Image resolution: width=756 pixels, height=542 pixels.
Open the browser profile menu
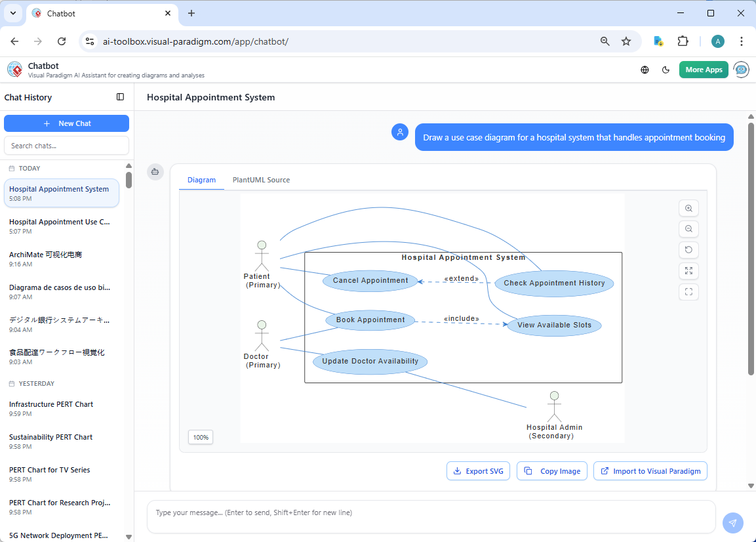717,41
